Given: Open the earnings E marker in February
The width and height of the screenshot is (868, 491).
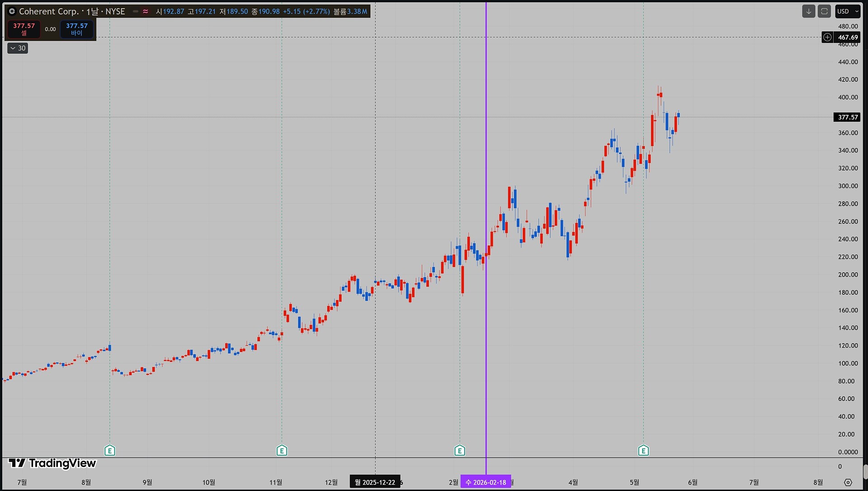Looking at the screenshot, I should [460, 450].
